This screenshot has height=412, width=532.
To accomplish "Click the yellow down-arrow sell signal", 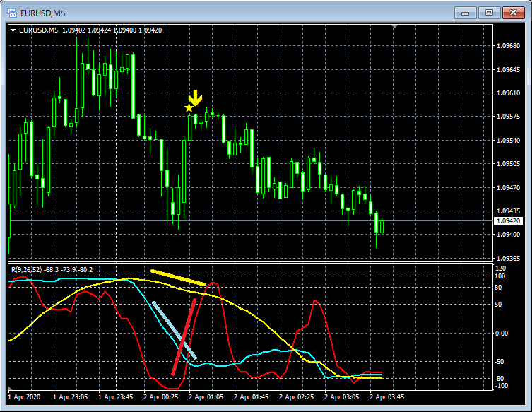I will (x=196, y=98).
